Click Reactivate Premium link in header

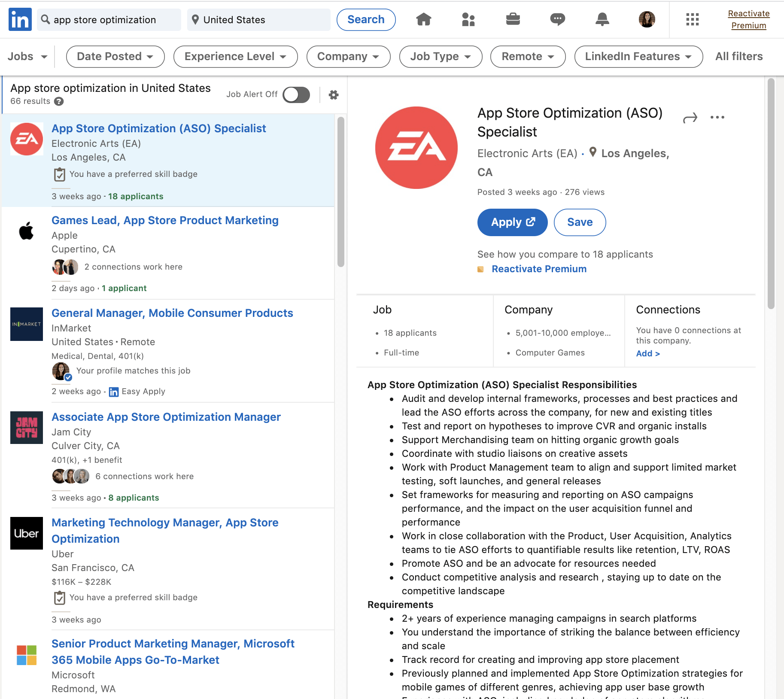pyautogui.click(x=749, y=20)
